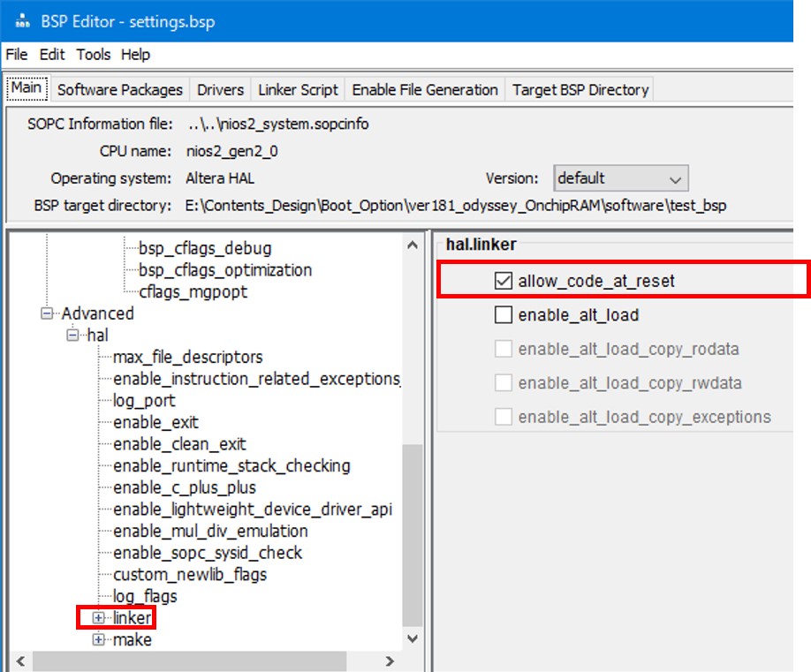Open the Tools menu
This screenshot has width=811, height=672.
point(93,55)
